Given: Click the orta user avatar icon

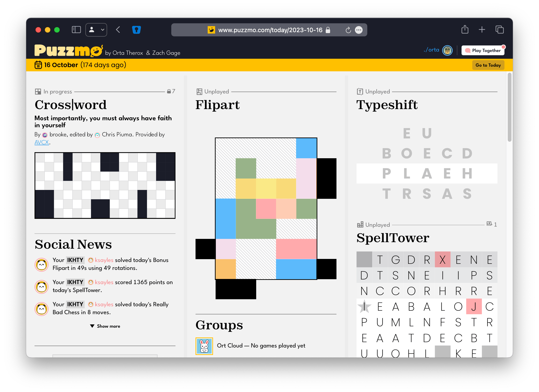Looking at the screenshot, I should (447, 50).
